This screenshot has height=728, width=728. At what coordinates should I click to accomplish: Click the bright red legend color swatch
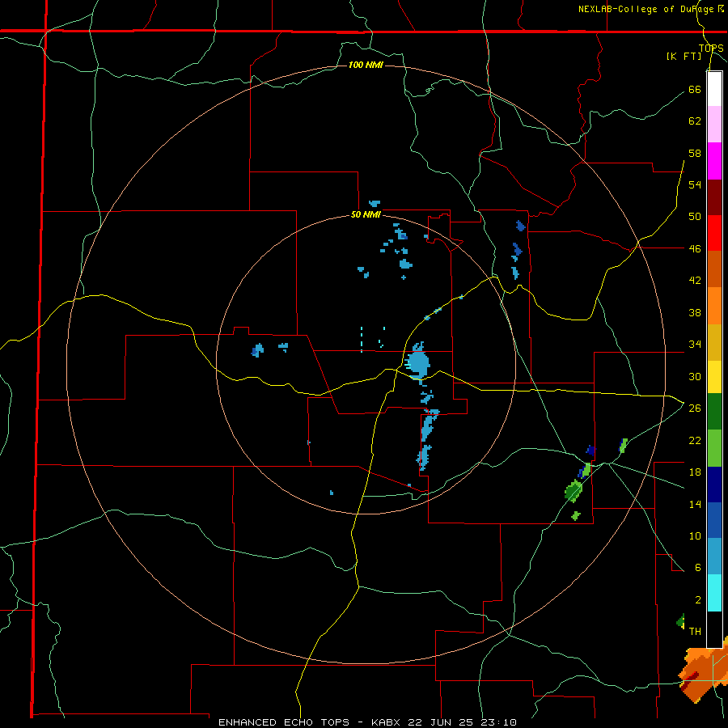click(x=714, y=233)
